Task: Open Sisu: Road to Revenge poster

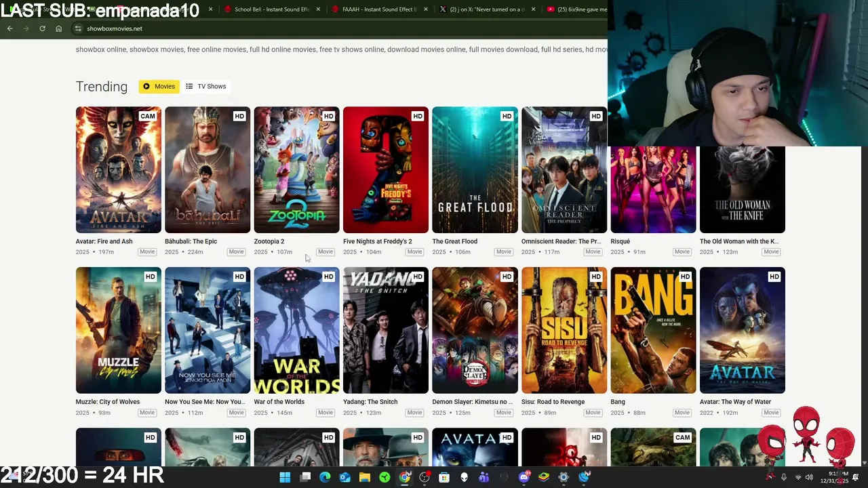Action: (x=564, y=330)
